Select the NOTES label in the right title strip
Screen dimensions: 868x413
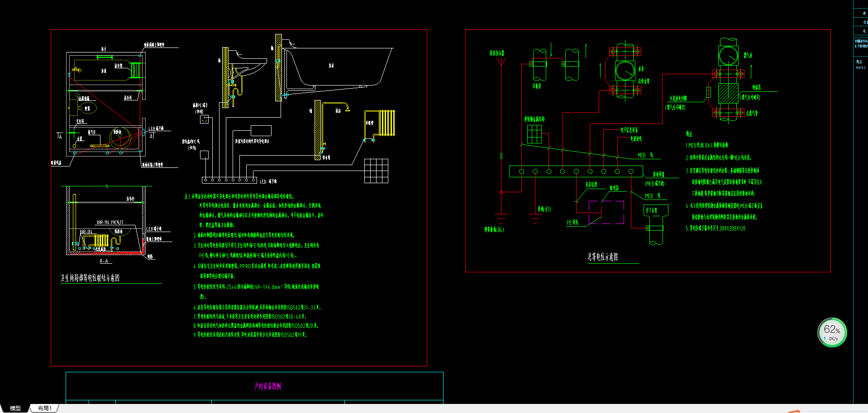point(860,68)
